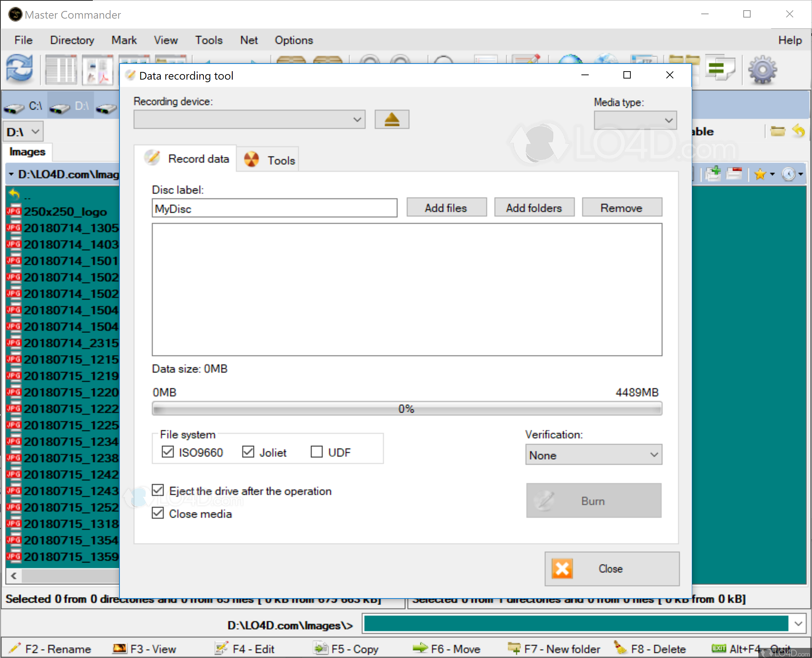Click the 0% disc capacity progress bar
The width and height of the screenshot is (812, 658).
pos(407,409)
